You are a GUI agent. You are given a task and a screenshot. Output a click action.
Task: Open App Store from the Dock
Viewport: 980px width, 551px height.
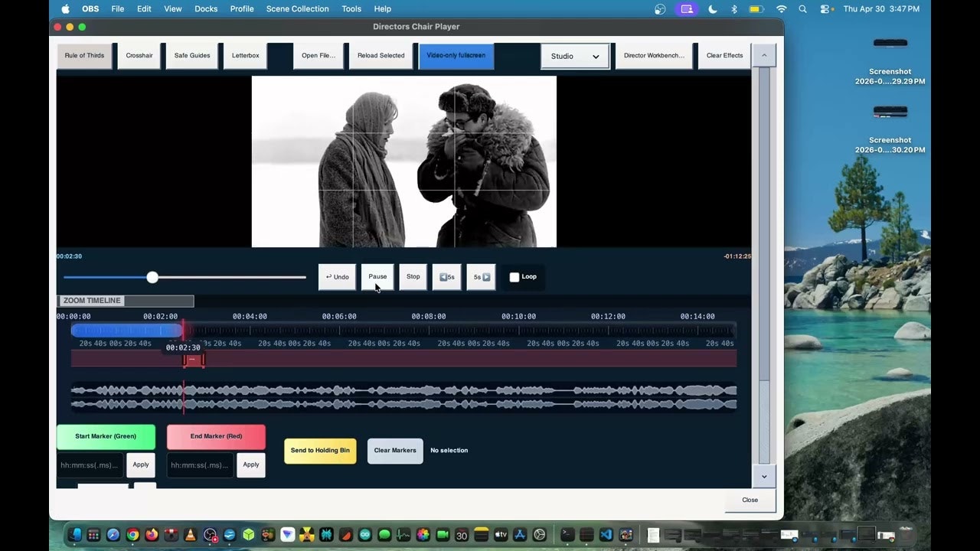520,535
